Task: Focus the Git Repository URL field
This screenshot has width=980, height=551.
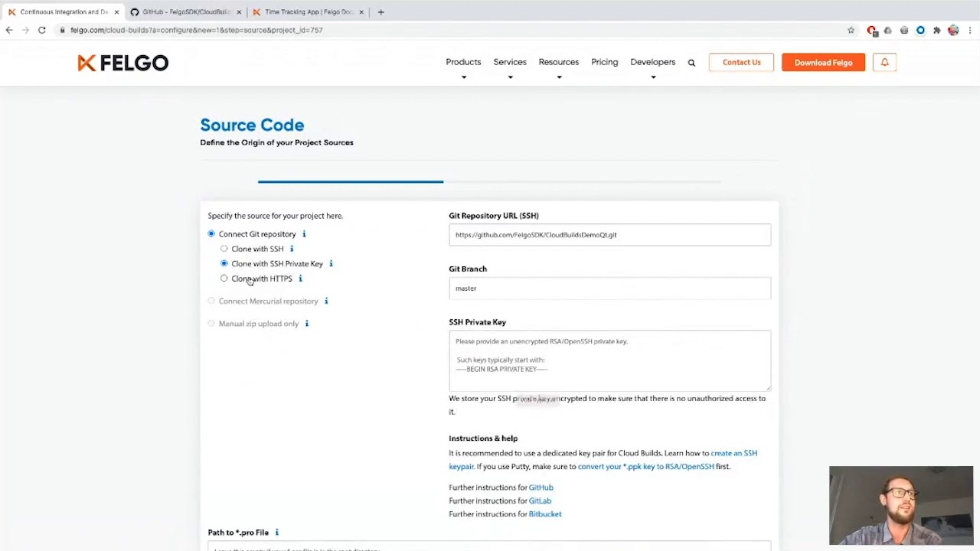Action: click(x=609, y=235)
